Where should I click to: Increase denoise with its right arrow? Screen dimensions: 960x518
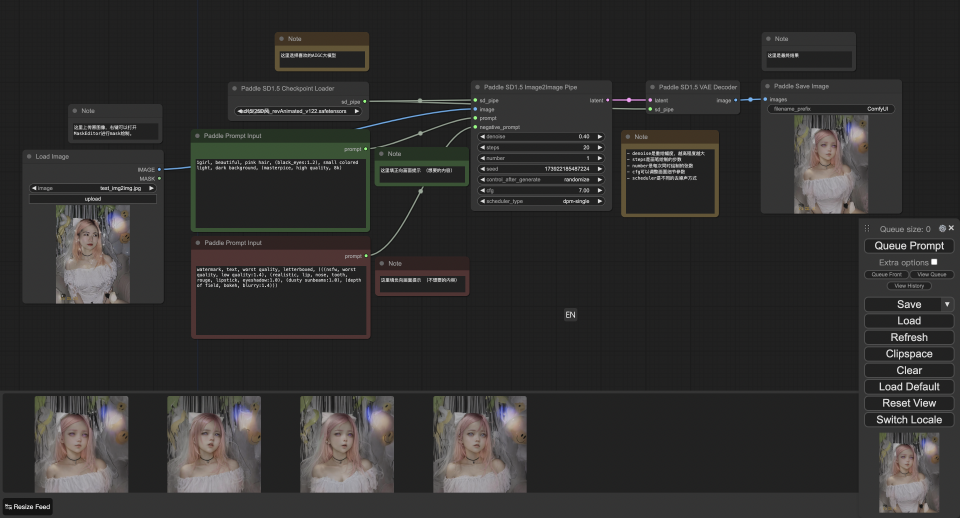click(x=600, y=137)
